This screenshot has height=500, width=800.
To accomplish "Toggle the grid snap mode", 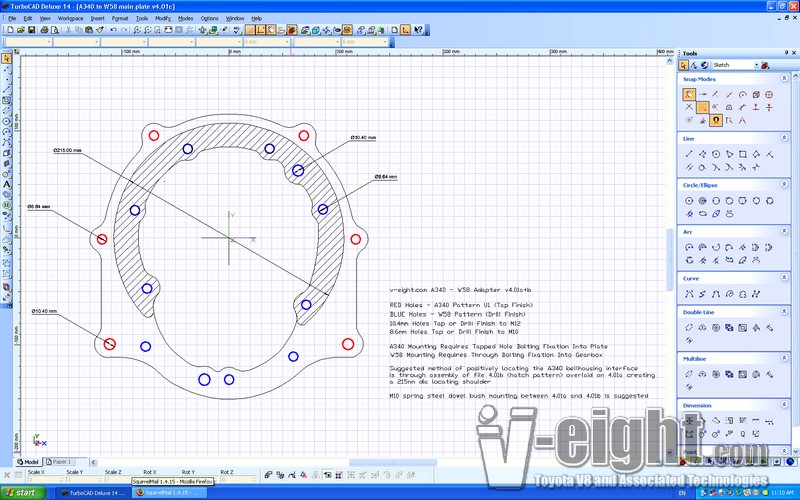I will [x=703, y=107].
